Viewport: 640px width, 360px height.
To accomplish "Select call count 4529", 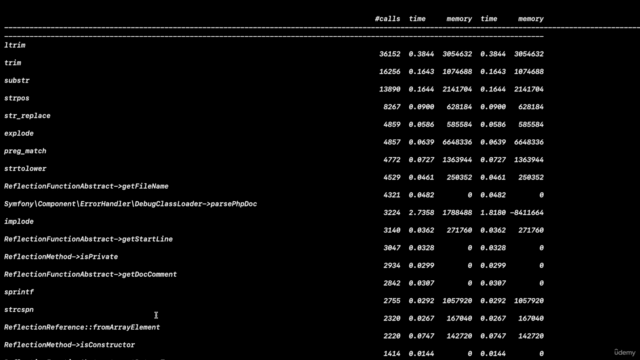I will [x=392, y=177].
